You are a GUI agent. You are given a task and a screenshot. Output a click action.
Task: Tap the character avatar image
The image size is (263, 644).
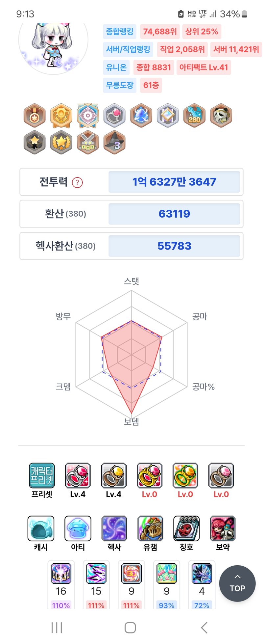click(x=53, y=45)
